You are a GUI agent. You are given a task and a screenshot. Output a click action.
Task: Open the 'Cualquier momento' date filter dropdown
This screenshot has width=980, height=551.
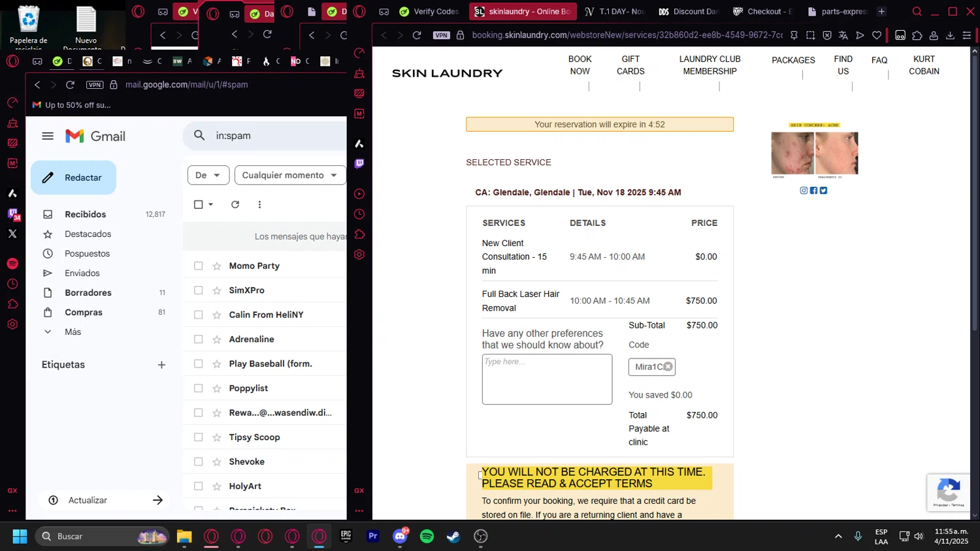tap(290, 175)
